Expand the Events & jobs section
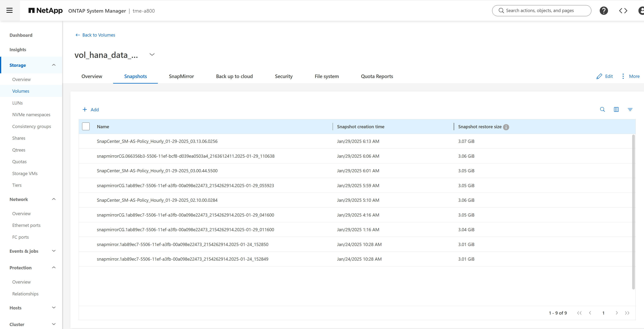The width and height of the screenshot is (644, 329). point(53,251)
